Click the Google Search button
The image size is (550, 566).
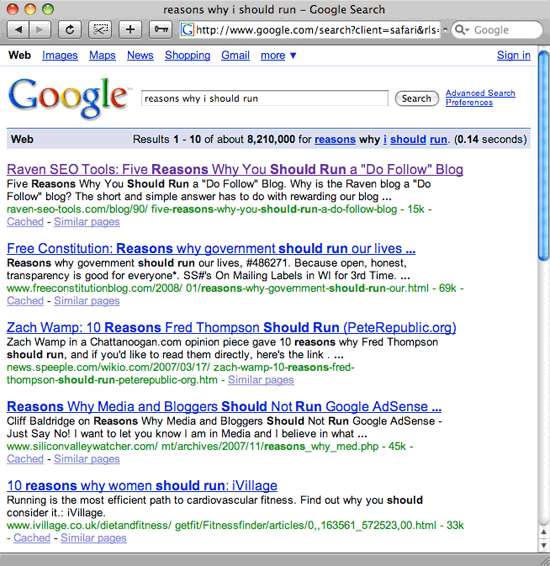[416, 99]
